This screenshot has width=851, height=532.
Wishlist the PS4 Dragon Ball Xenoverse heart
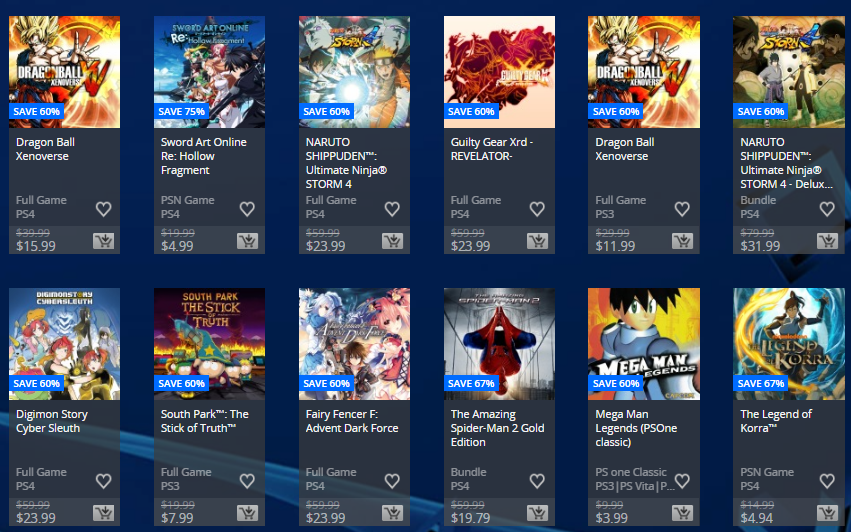tap(103, 209)
